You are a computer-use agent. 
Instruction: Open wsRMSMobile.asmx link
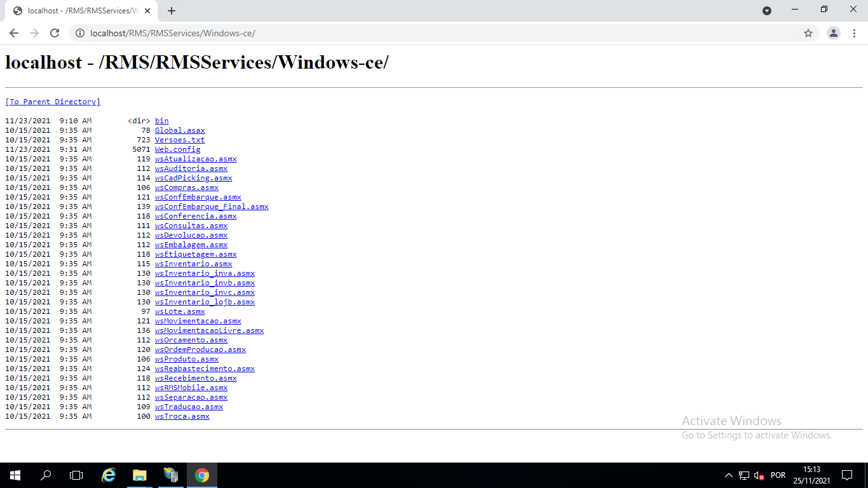pyautogui.click(x=191, y=388)
